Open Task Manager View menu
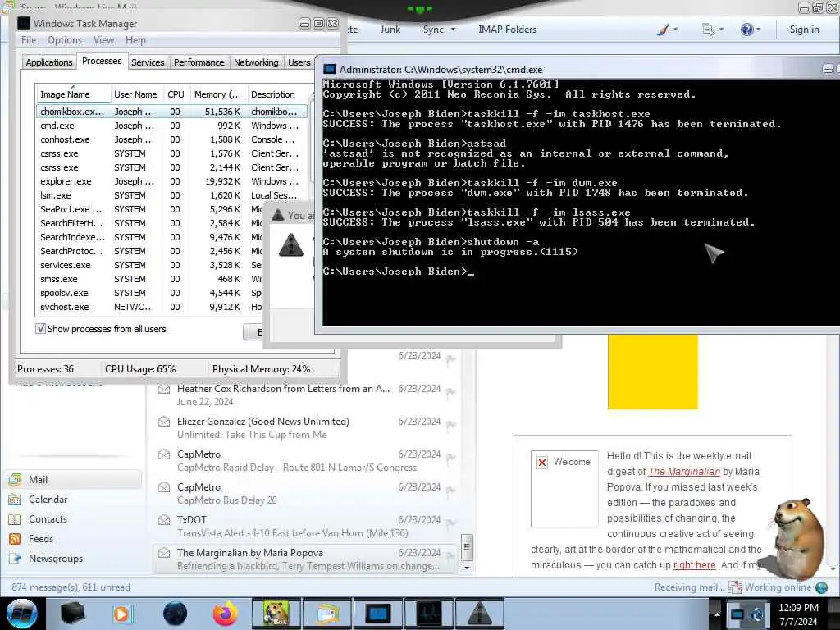The image size is (840, 630). [103, 40]
